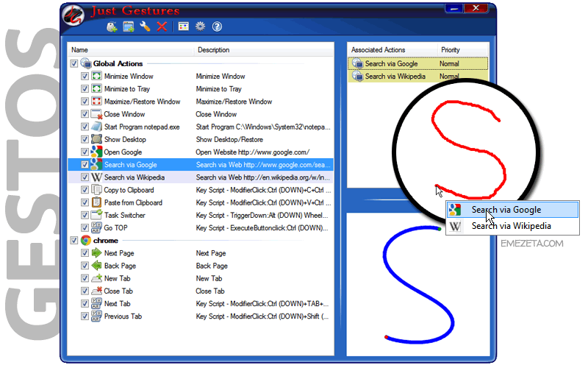
Task: Open settings via the gear toolbar icon
Action: pos(200,26)
